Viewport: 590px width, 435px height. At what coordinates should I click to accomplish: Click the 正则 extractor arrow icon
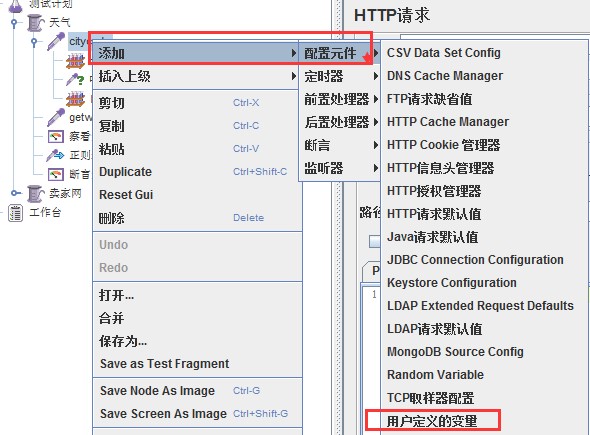pos(55,155)
